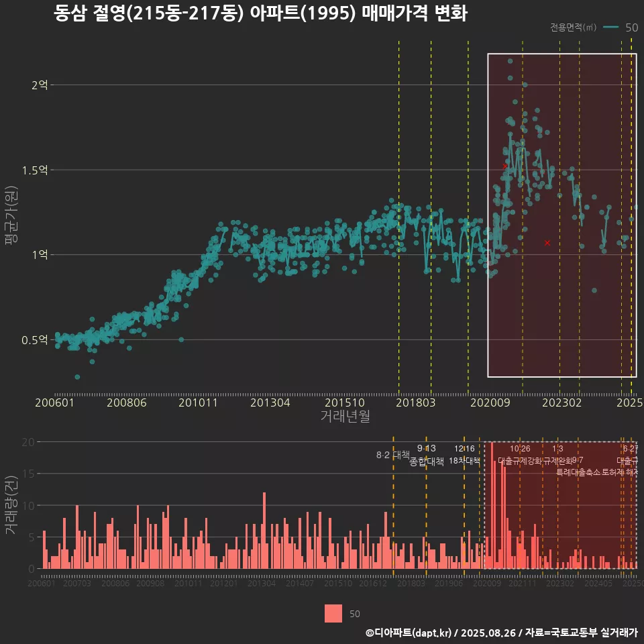
Task: Click the 1·3 규제완화 annotation
Action: [557, 455]
